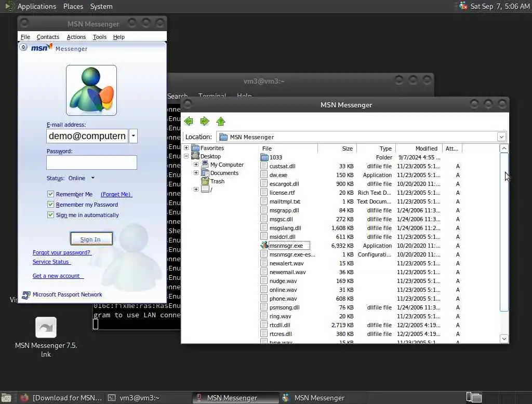Image resolution: width=532 pixels, height=404 pixels.
Task: Open the E-mail address dropdown arrow
Action: [x=134, y=136]
